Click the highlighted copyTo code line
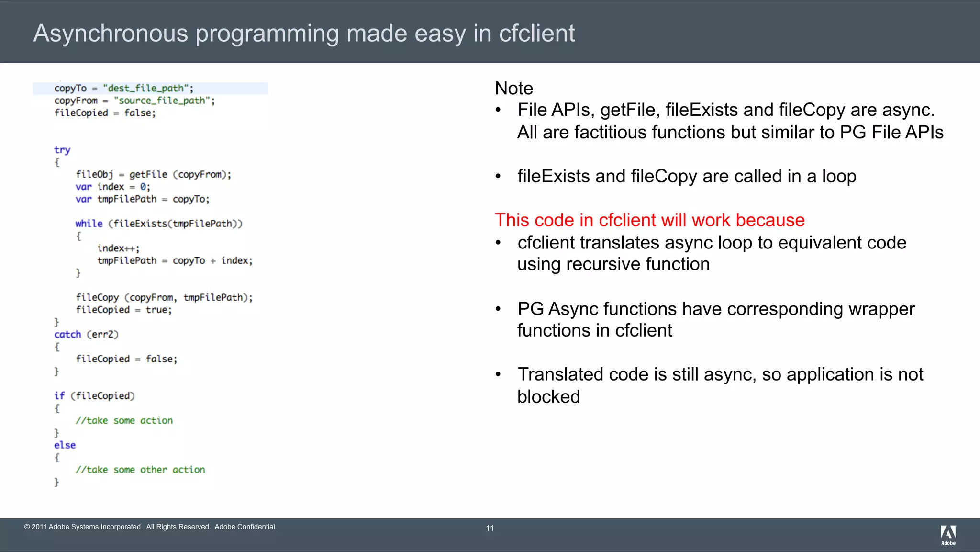 click(x=123, y=88)
